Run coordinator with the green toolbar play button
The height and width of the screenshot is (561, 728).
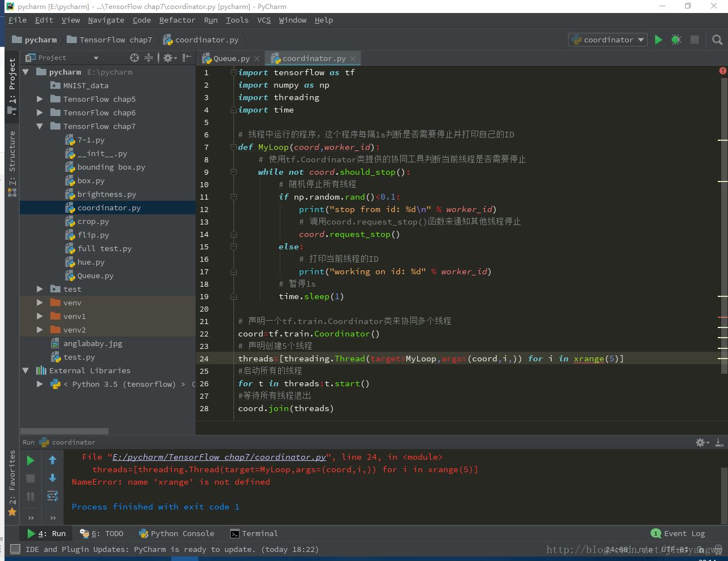(x=658, y=40)
